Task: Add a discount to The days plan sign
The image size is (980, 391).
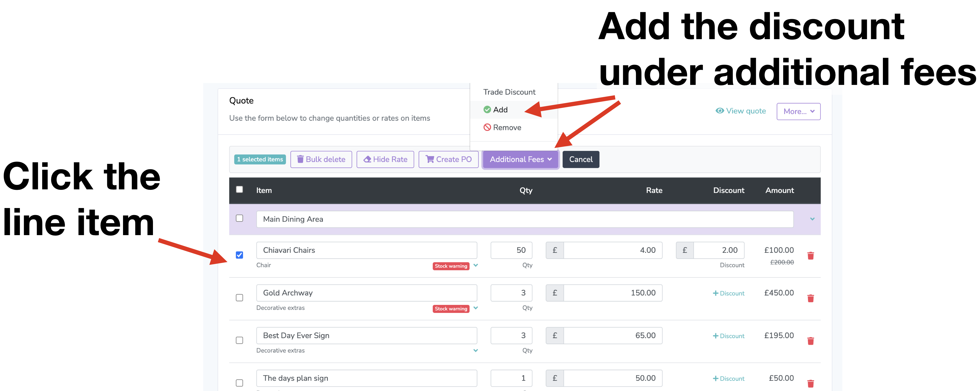Action: [x=728, y=379]
